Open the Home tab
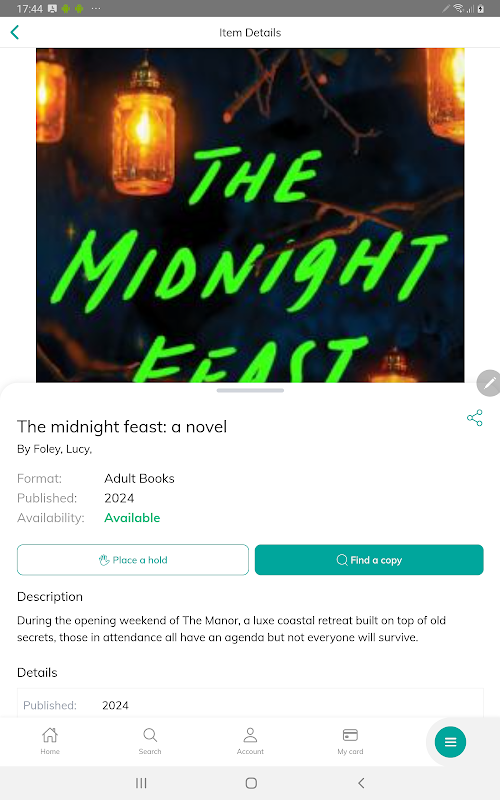Screen dimensions: 500x800 click(x=50, y=741)
